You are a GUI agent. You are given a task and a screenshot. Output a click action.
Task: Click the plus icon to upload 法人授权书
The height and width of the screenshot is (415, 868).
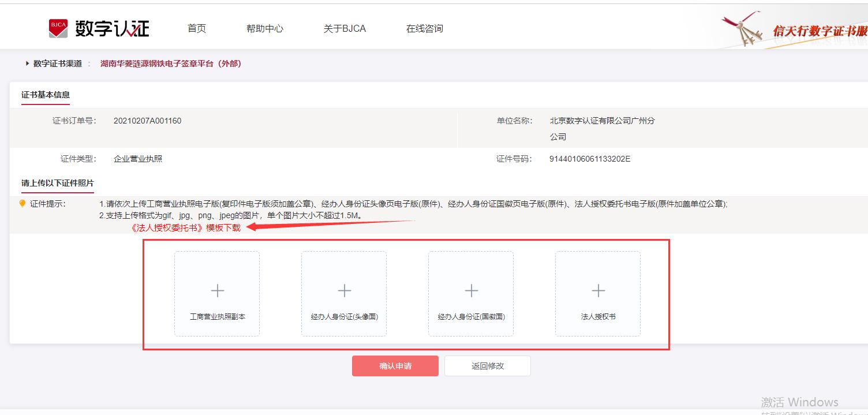click(x=598, y=290)
